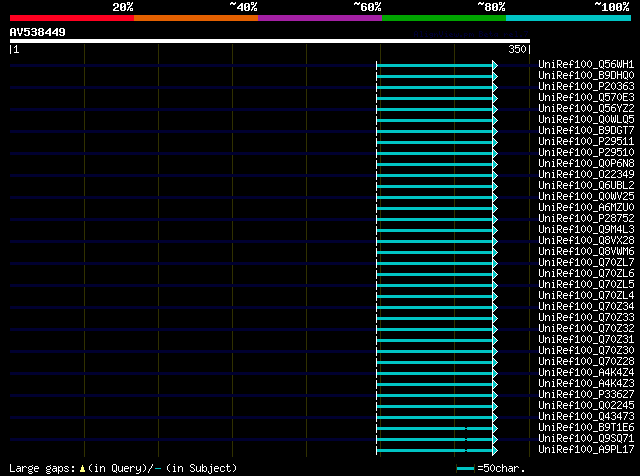
Task: Click the UniRef100_P33627 hit name
Action: (x=586, y=395)
